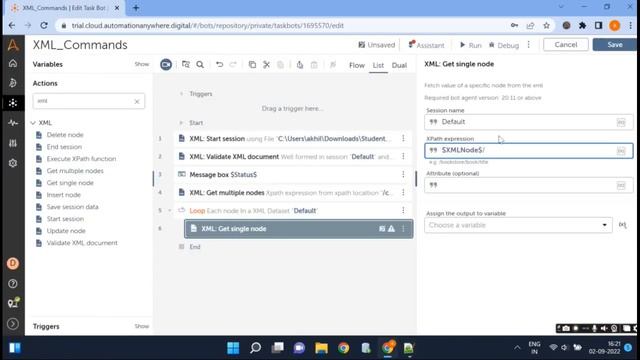Debug the bot
Viewport: 640px width, 360px height.
coord(504,45)
